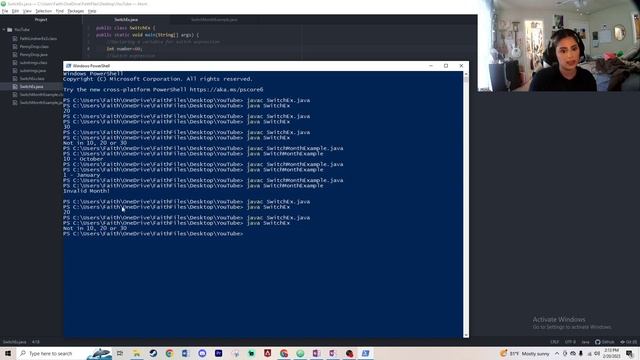Screen dimensions: 640x360
Task: Click the current PowerShell command prompt line
Action: click(153, 234)
